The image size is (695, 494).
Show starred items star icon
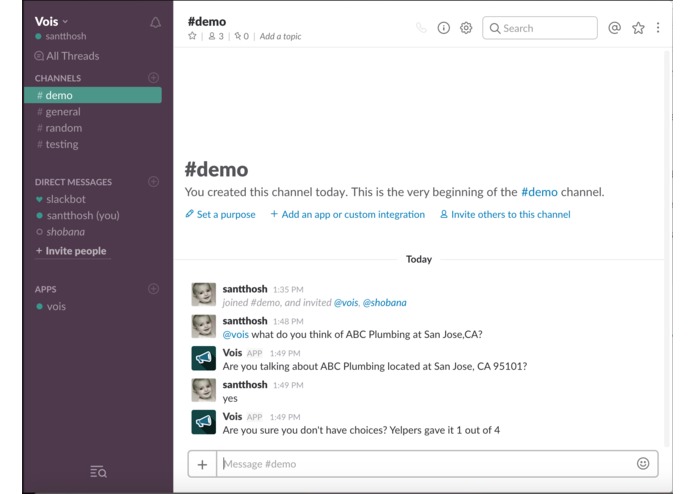tap(638, 28)
